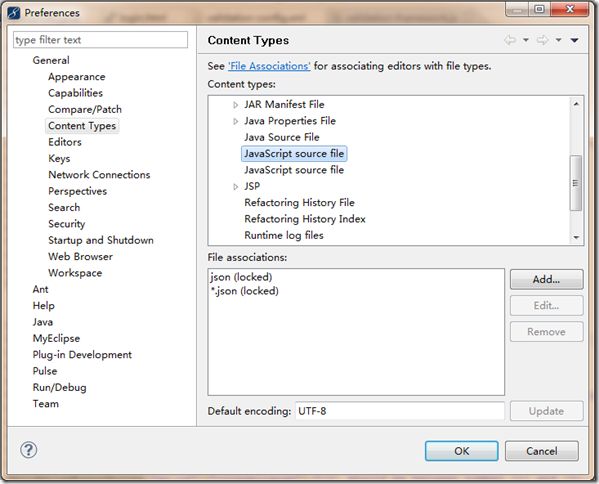The height and width of the screenshot is (484, 599).
Task: Click the help question mark icon
Action: 29,450
